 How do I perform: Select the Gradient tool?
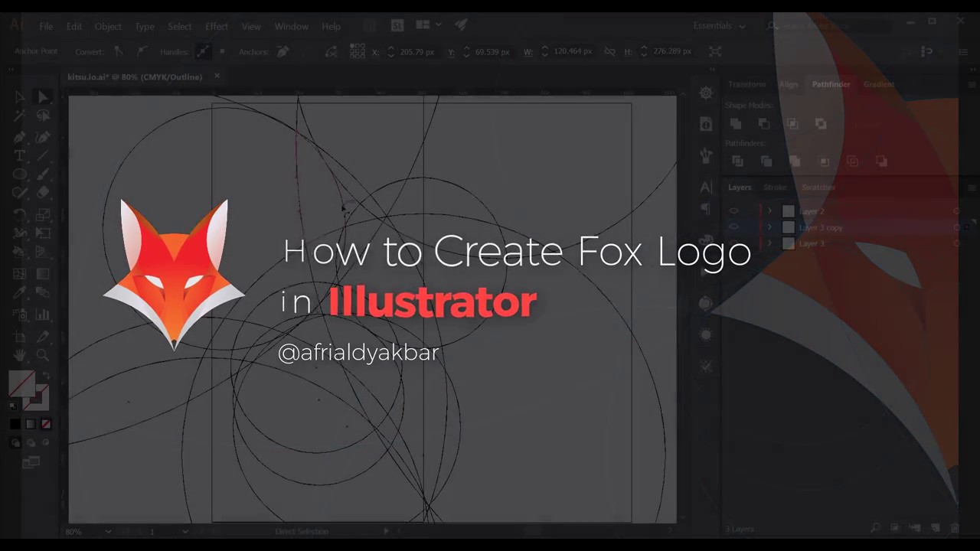43,273
